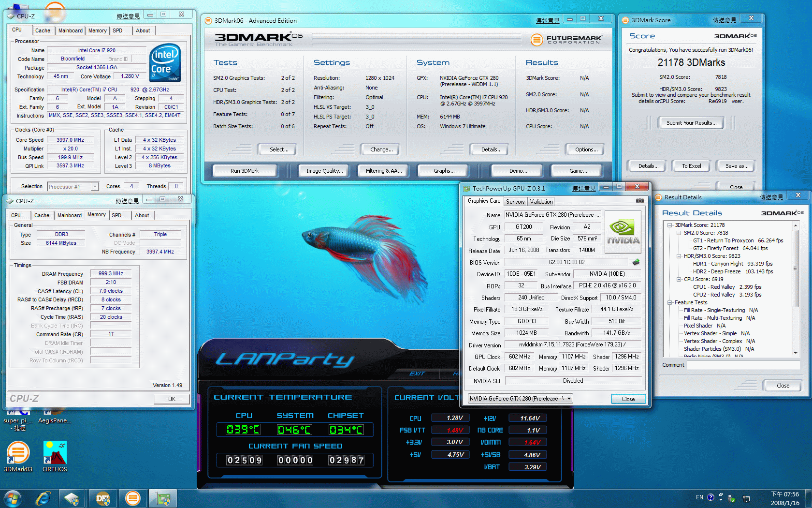Switch to the CPU-Z chip taskbar button

click(72, 498)
